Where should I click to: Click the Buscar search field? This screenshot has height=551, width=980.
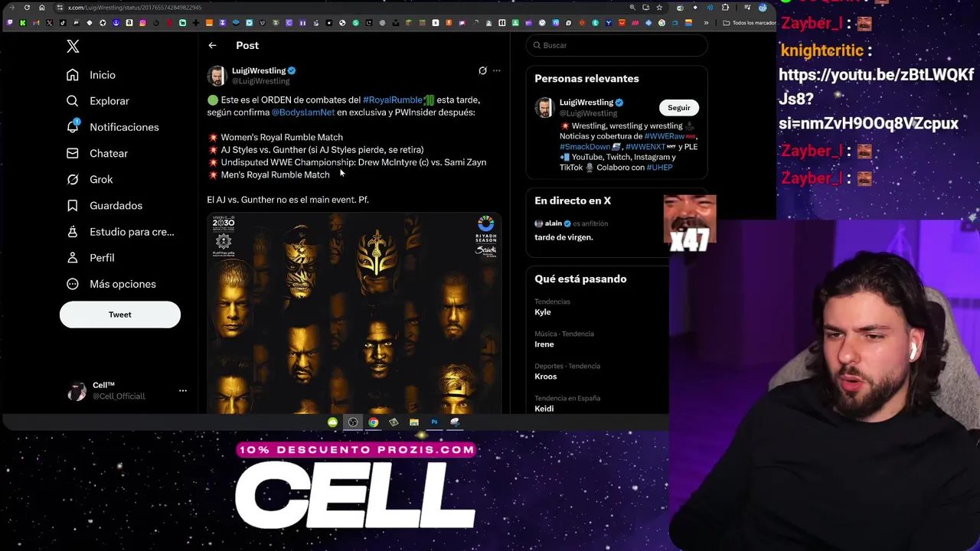coord(616,45)
